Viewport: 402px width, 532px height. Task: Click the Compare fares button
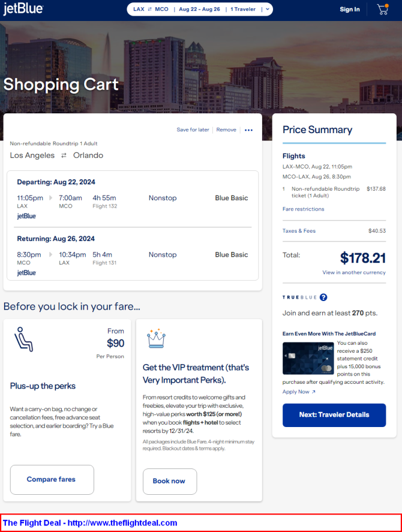(x=52, y=479)
